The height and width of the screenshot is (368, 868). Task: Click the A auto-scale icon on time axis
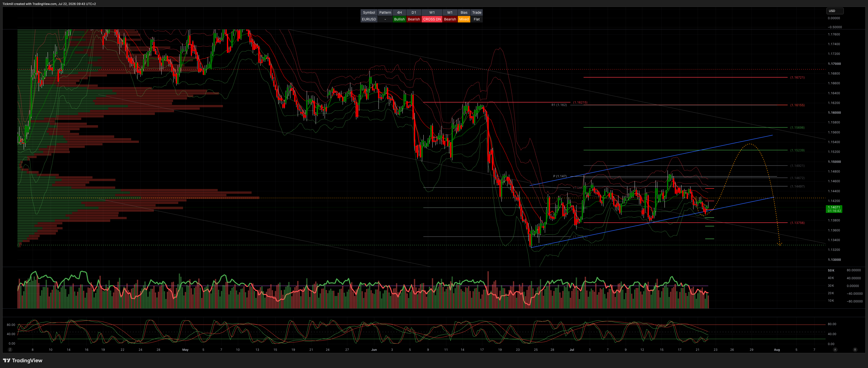[835, 350]
